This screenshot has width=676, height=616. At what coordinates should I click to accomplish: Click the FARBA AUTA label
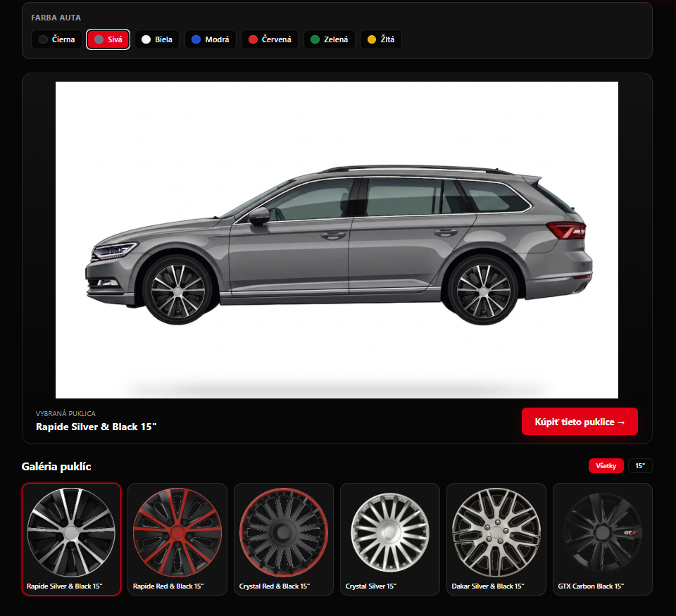pos(56,18)
